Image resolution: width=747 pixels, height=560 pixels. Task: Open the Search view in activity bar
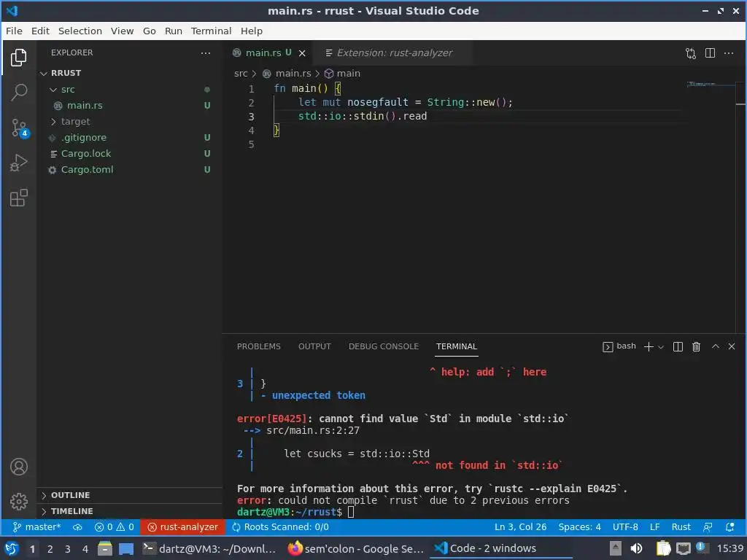(18, 92)
